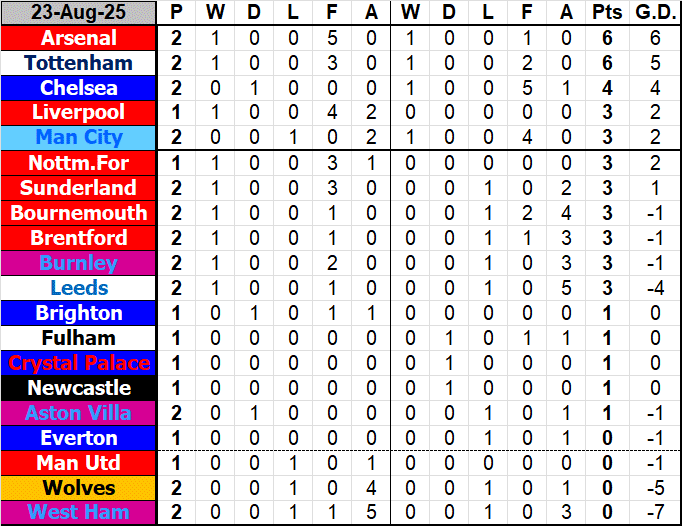Click the West Ham team cell
Viewport: 682px width, 526px height.
(x=79, y=513)
